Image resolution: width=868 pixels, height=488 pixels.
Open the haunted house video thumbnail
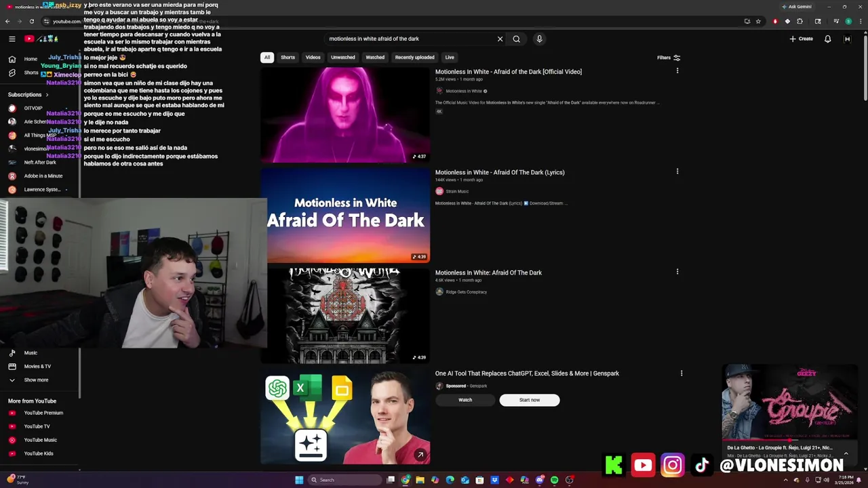click(345, 316)
